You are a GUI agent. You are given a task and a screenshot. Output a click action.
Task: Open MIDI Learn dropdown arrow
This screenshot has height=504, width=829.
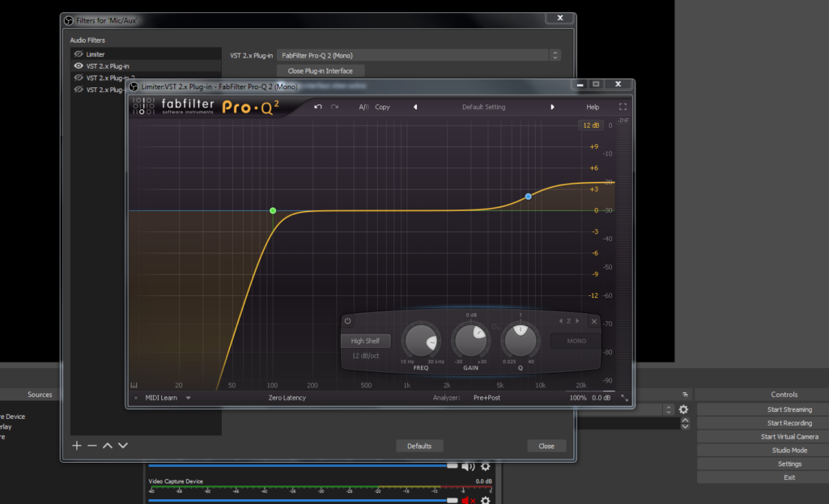coord(188,398)
